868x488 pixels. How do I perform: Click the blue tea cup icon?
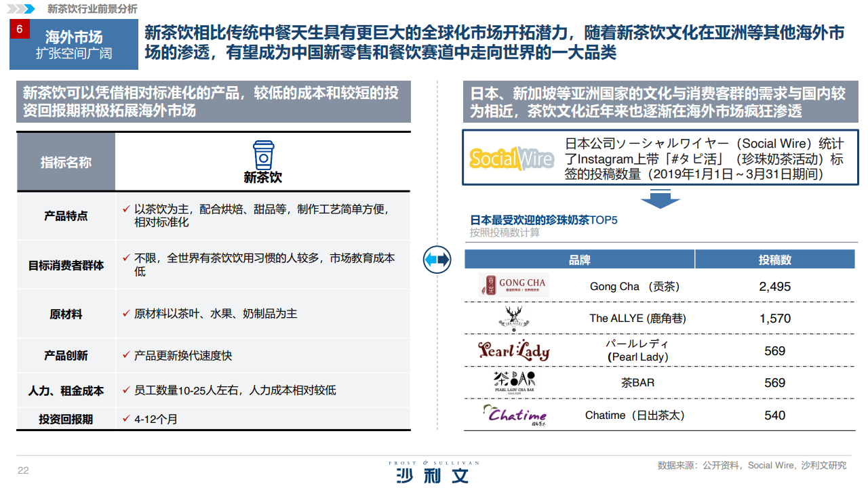coord(263,155)
